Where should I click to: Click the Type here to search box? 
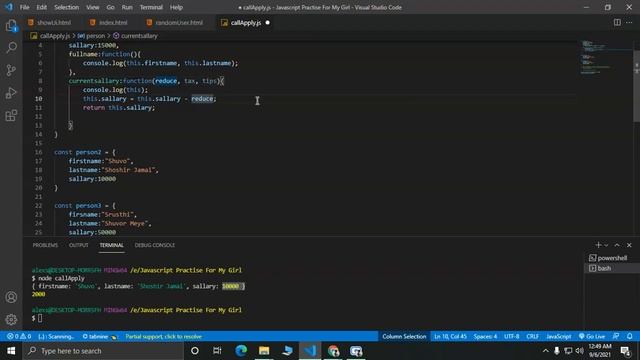click(x=103, y=351)
